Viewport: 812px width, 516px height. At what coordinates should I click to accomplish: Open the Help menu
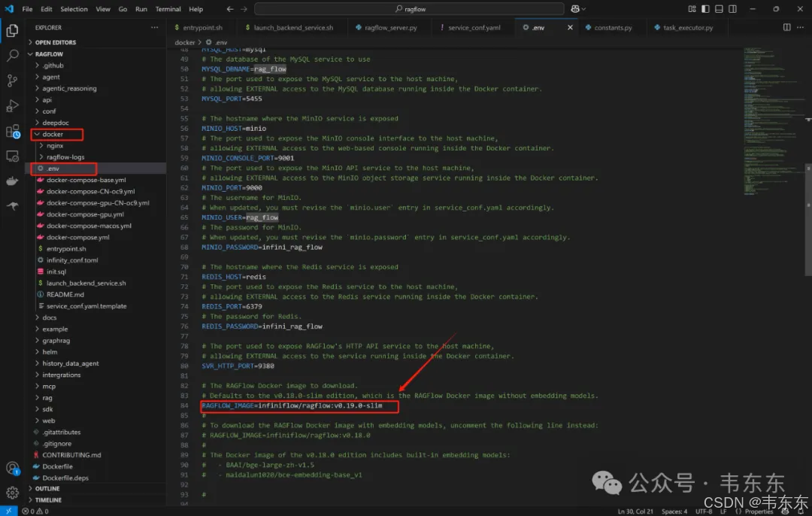tap(195, 9)
